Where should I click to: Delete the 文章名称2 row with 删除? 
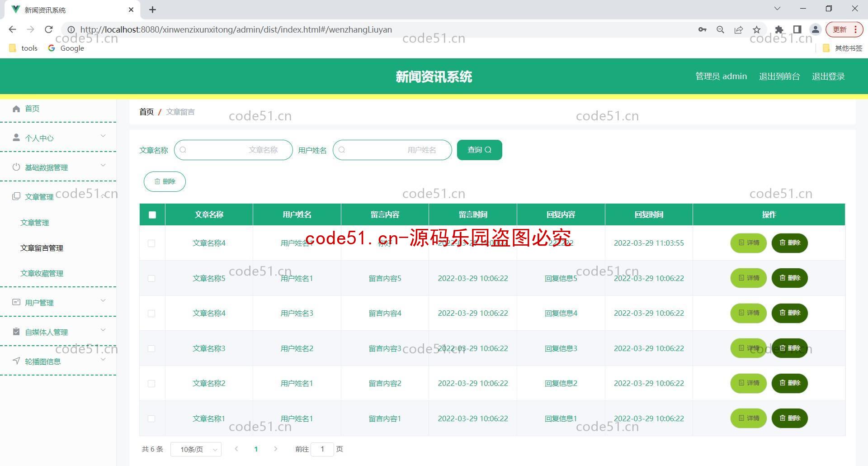(789, 383)
